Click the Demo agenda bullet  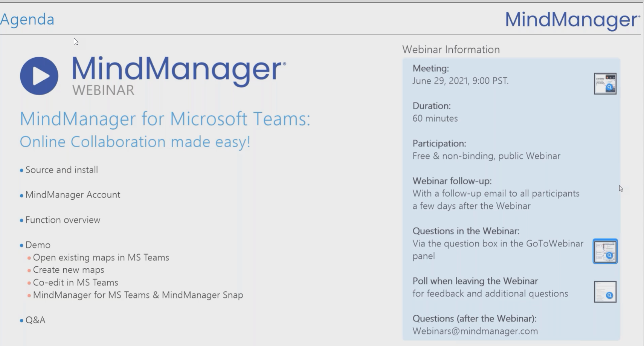pyautogui.click(x=38, y=245)
